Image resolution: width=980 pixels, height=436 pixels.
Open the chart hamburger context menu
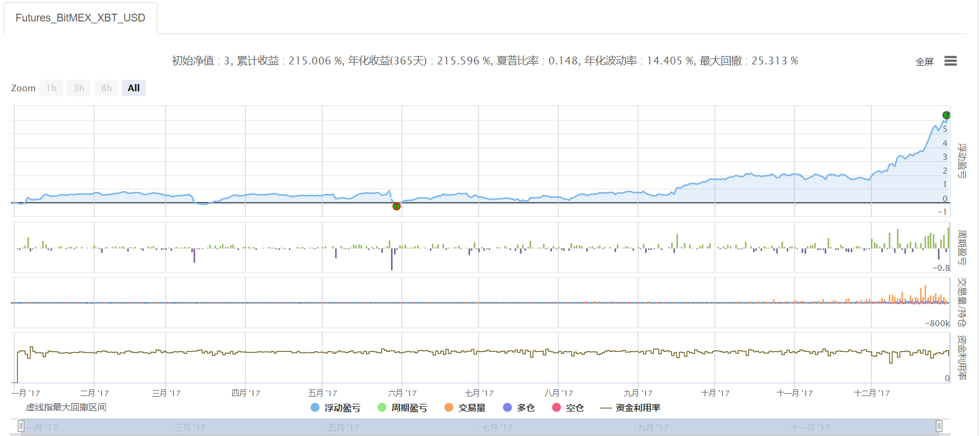point(950,61)
